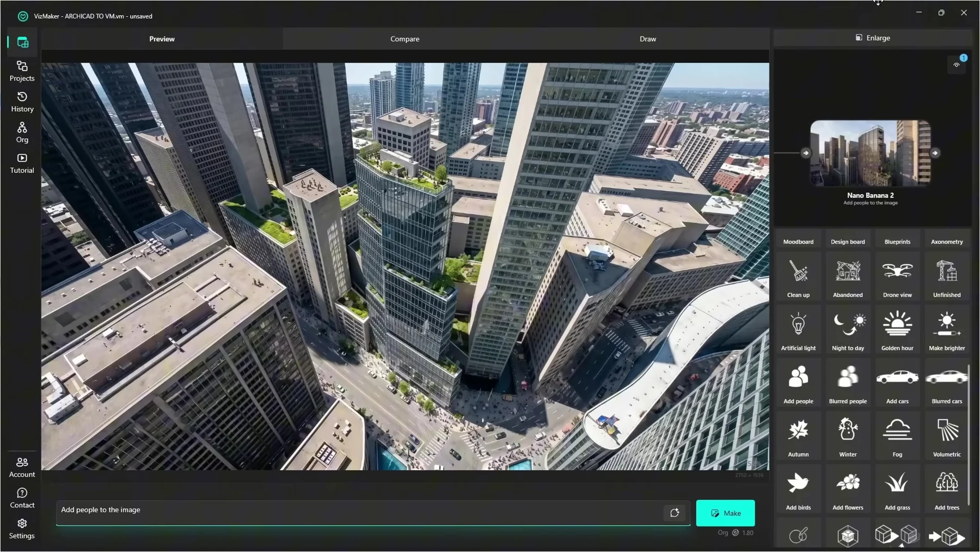Choose the Drone view preset

[x=897, y=277]
